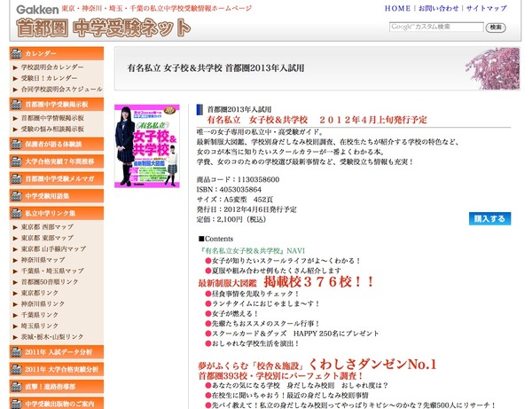
Task: Open 埼玉県リンク link
Action: [x=40, y=326]
